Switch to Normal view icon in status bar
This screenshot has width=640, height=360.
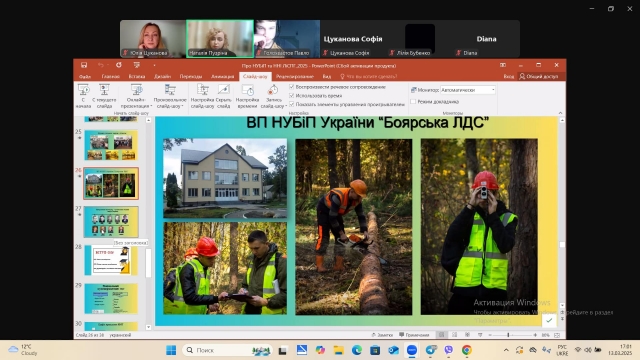(442, 335)
